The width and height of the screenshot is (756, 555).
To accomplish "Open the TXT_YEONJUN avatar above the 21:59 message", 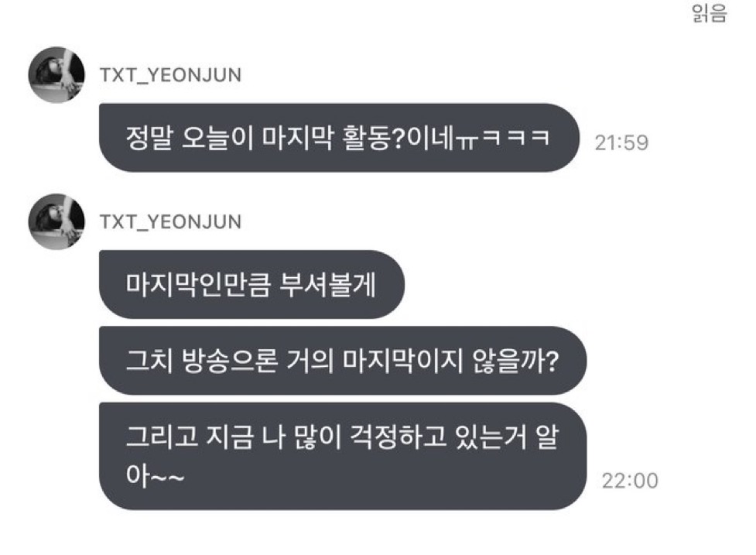I will (x=56, y=75).
